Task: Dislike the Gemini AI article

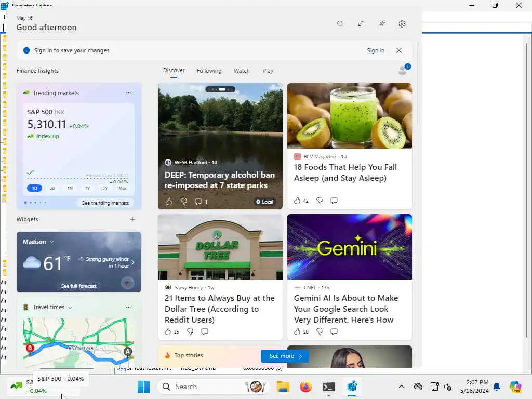Action: pos(320,331)
